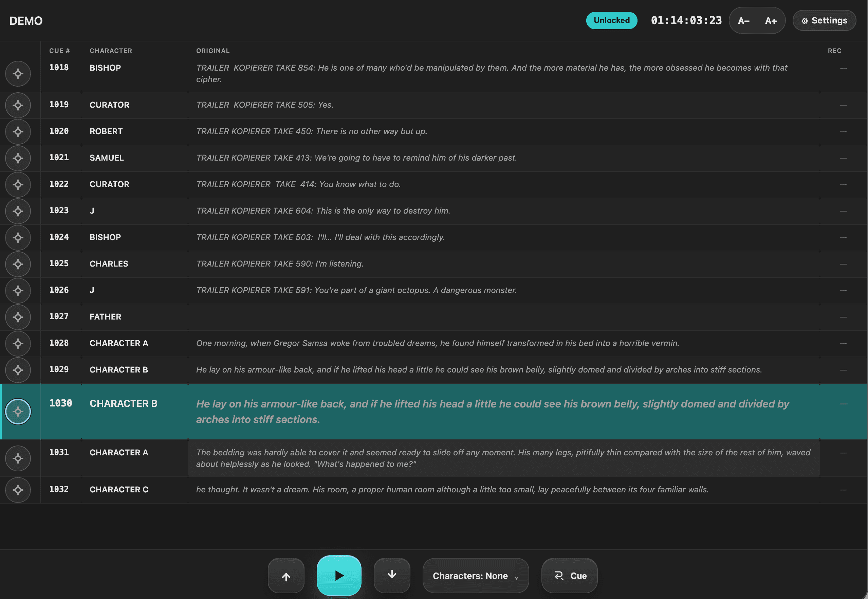Click the crosshair icon for cue 1020
Image resolution: width=868 pixels, height=599 pixels.
(18, 132)
